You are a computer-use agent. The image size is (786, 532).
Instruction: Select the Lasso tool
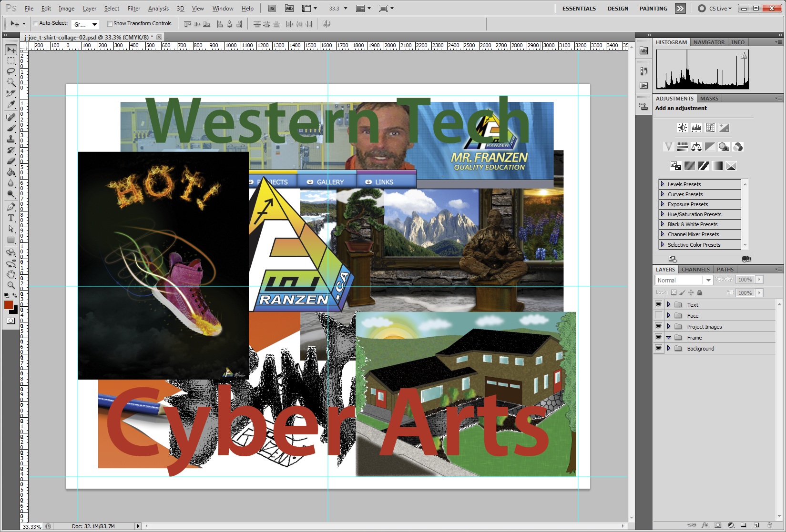tap(11, 71)
